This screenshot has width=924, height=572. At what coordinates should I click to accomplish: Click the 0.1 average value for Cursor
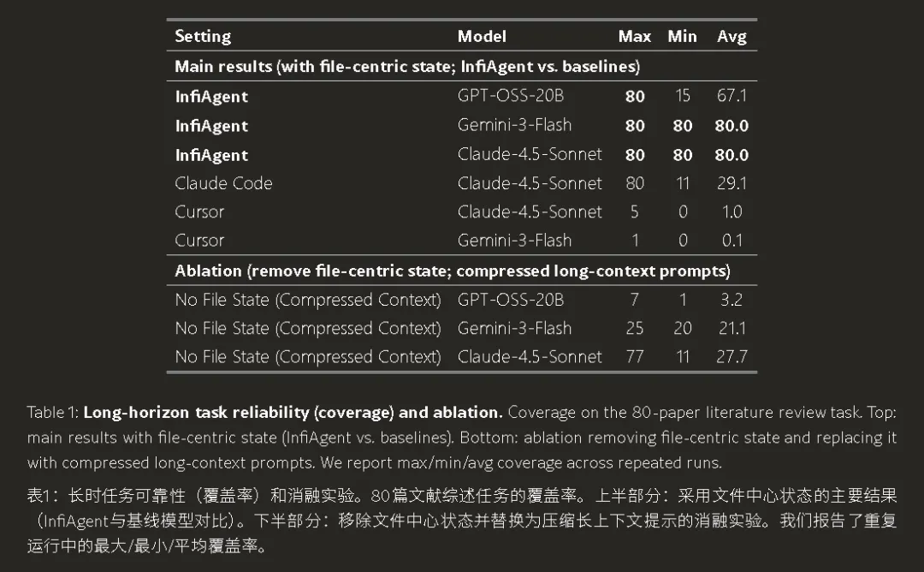[731, 241]
